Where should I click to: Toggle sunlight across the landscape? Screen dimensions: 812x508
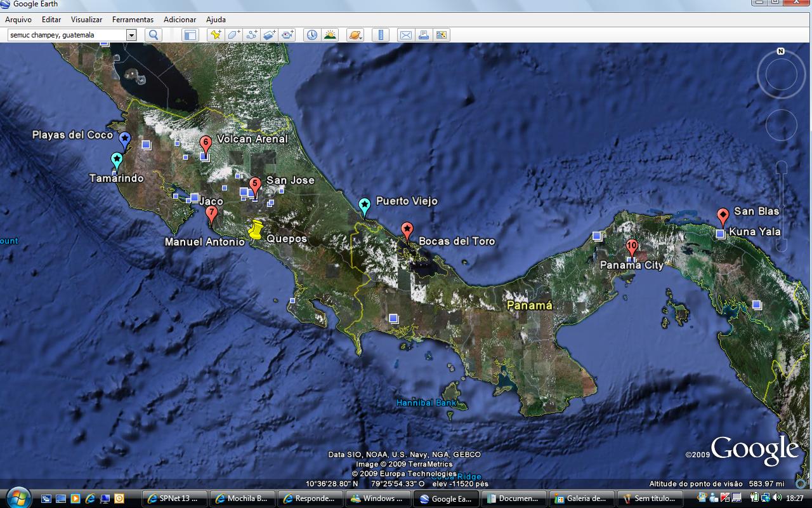(330, 35)
